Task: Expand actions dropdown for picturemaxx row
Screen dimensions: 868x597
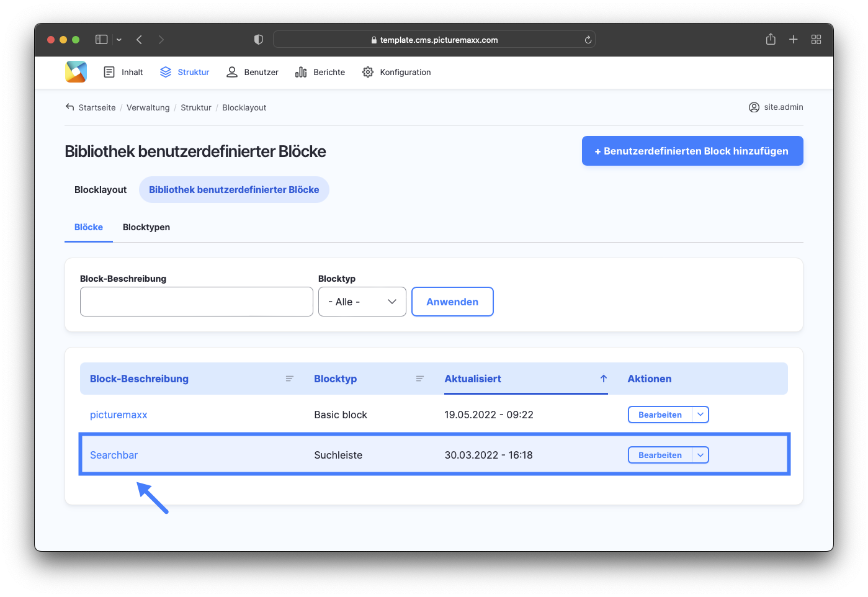Action: click(700, 415)
